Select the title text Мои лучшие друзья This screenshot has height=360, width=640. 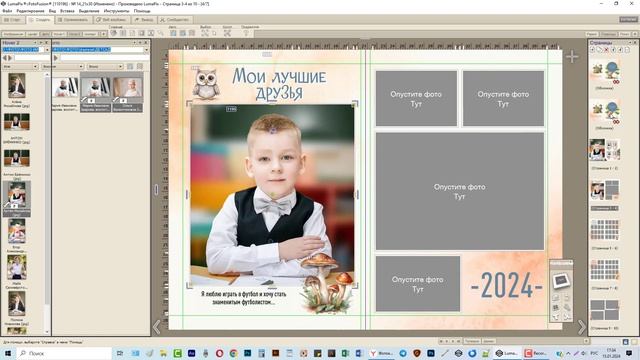pyautogui.click(x=280, y=84)
